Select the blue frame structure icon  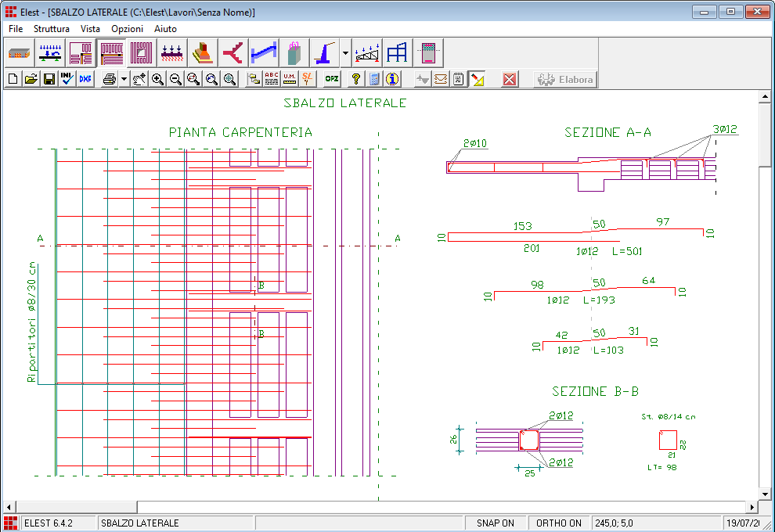point(397,53)
